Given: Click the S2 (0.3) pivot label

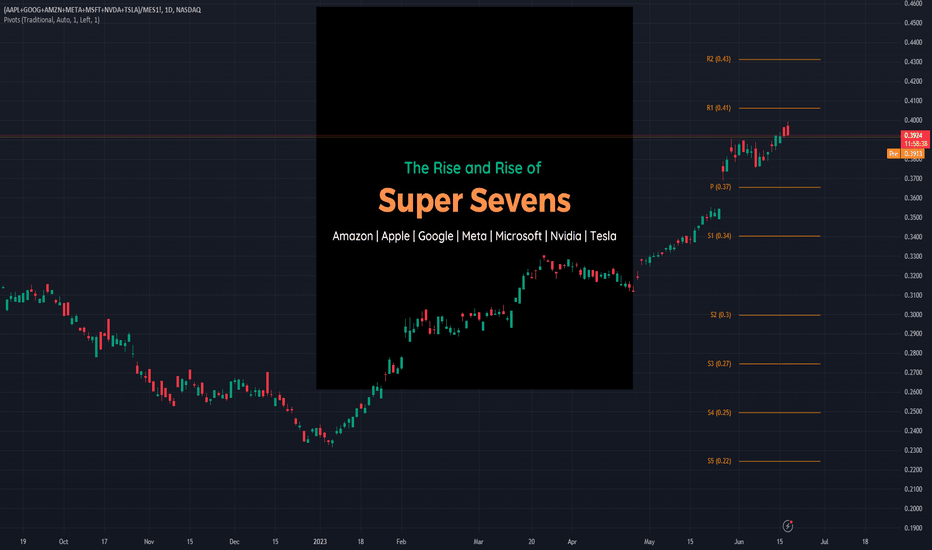Looking at the screenshot, I should 720,315.
